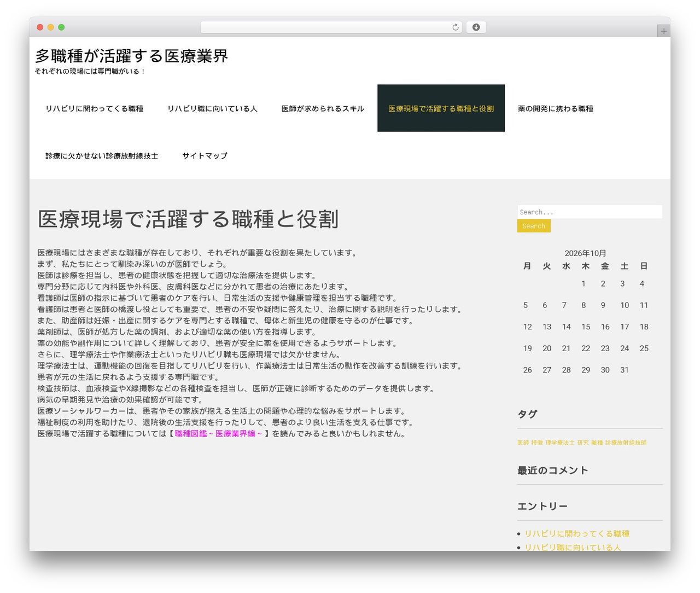Click the download arrow icon in toolbar
Image resolution: width=700 pixels, height=593 pixels.
click(476, 27)
